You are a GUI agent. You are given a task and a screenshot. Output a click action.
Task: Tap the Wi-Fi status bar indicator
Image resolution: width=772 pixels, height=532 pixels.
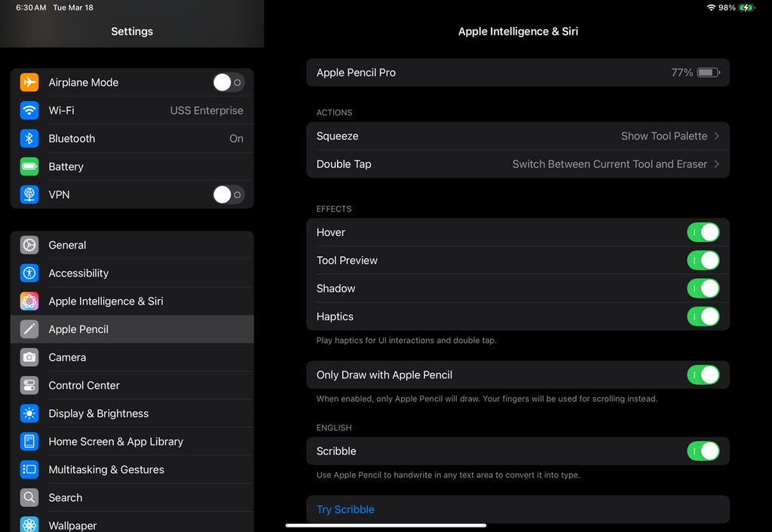click(x=710, y=8)
